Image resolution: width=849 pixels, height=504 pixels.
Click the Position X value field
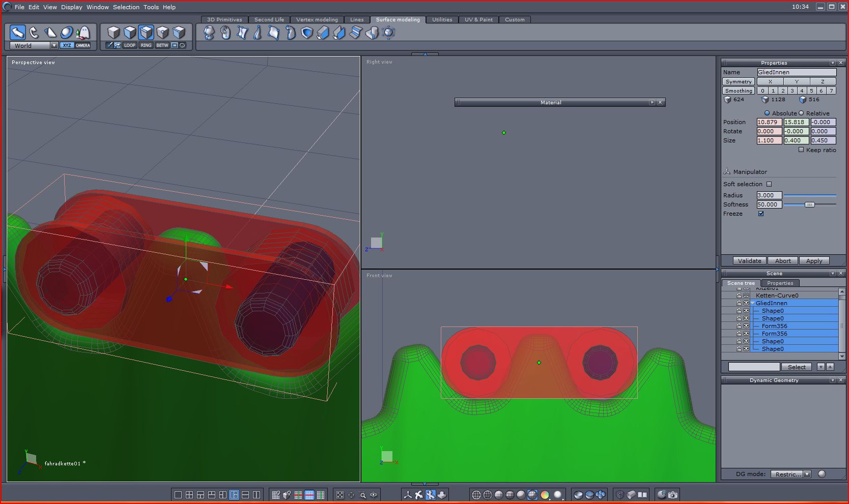click(x=769, y=122)
